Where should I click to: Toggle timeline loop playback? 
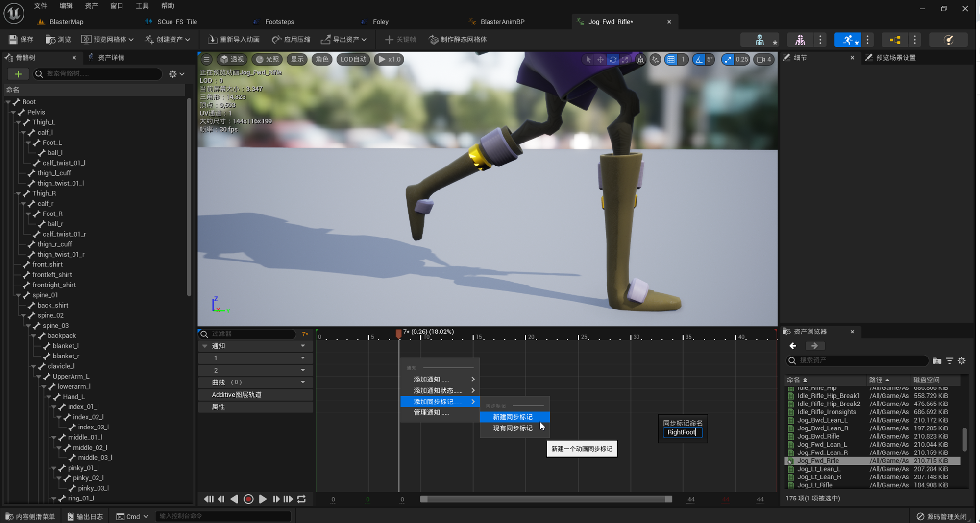tap(301, 499)
